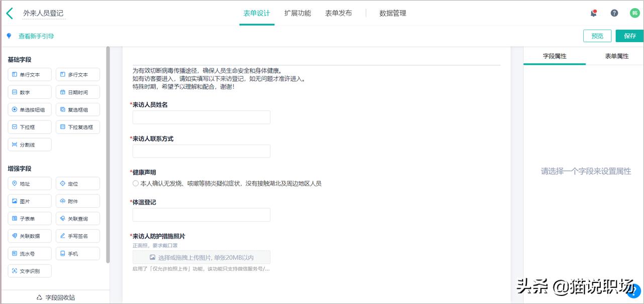Add a 子表单 field
644x304 pixels.
[29, 218]
